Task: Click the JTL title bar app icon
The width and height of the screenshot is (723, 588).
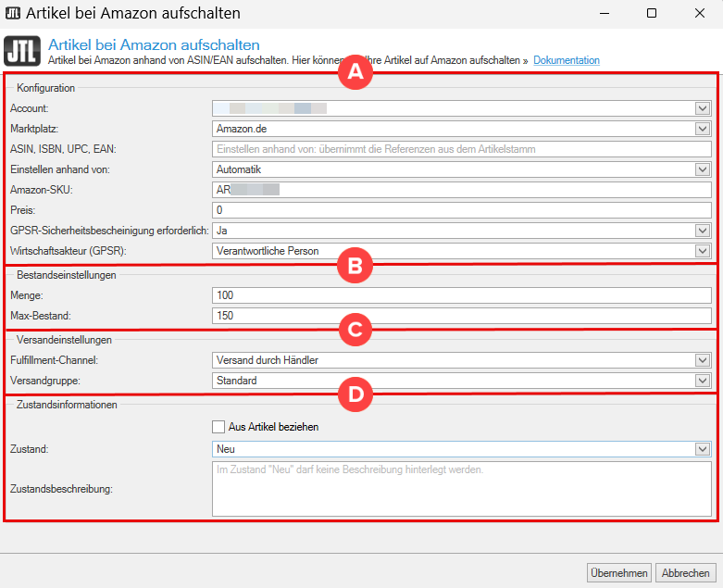Action: 13,14
